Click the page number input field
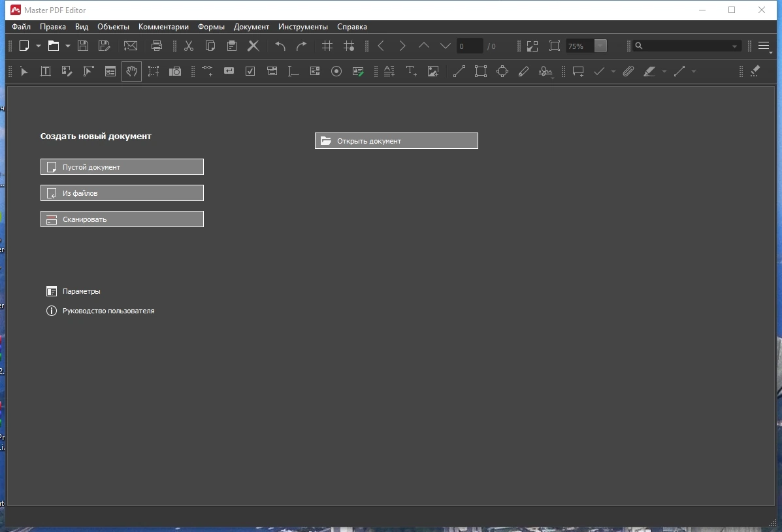This screenshot has height=532, width=782. pyautogui.click(x=469, y=46)
